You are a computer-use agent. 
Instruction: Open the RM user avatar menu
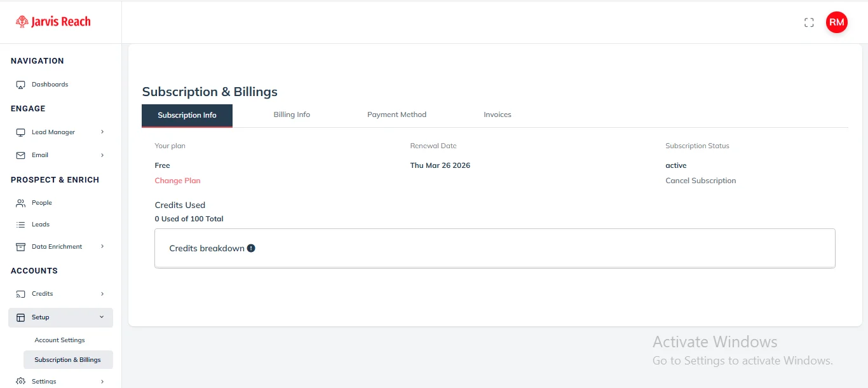click(836, 22)
